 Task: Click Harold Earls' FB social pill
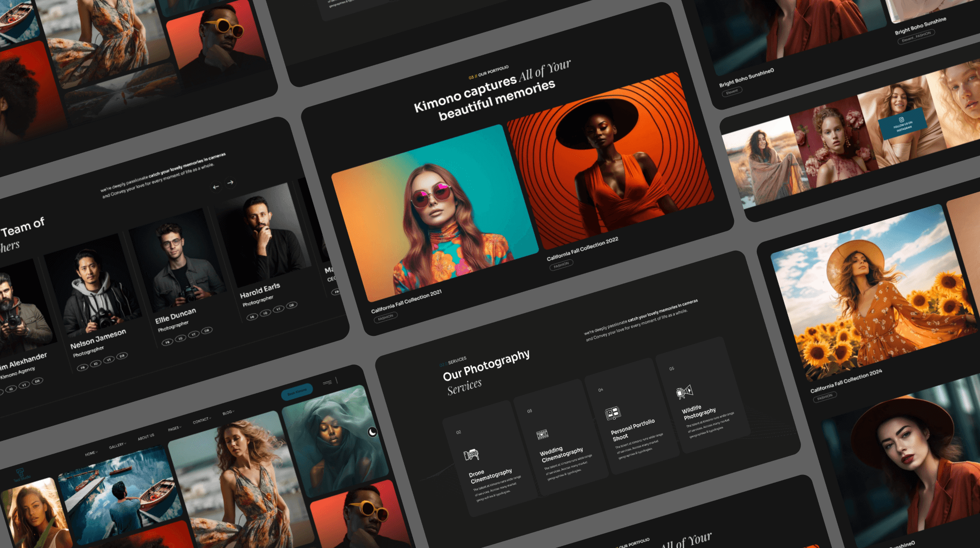[x=252, y=317]
